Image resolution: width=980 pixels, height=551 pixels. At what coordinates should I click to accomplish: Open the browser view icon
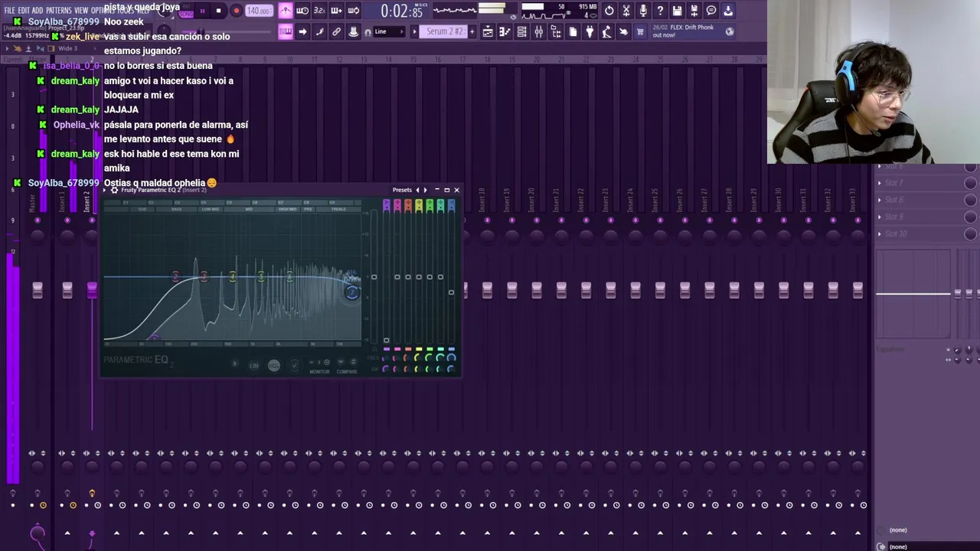tap(556, 31)
